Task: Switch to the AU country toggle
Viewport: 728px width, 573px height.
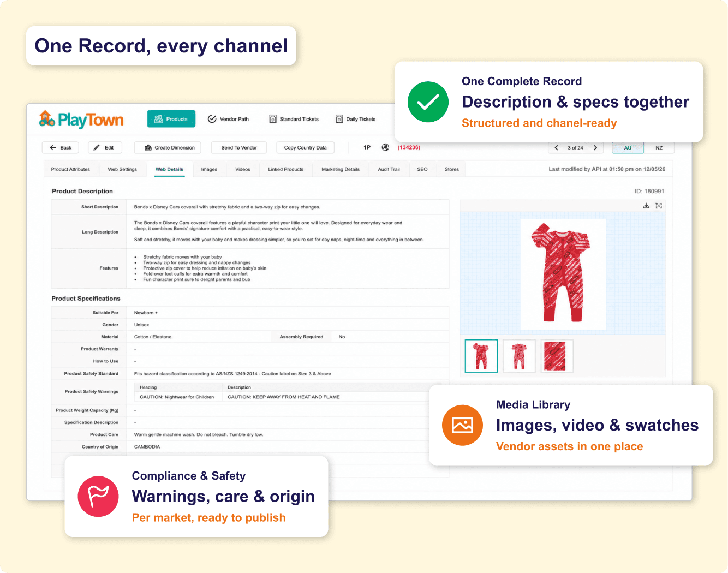Action: click(x=628, y=148)
